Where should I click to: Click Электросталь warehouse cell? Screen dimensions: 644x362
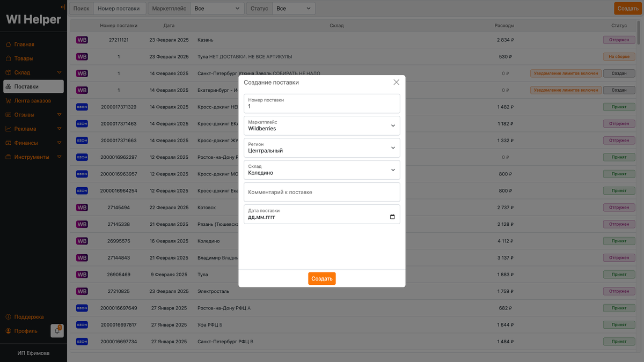coord(213,291)
